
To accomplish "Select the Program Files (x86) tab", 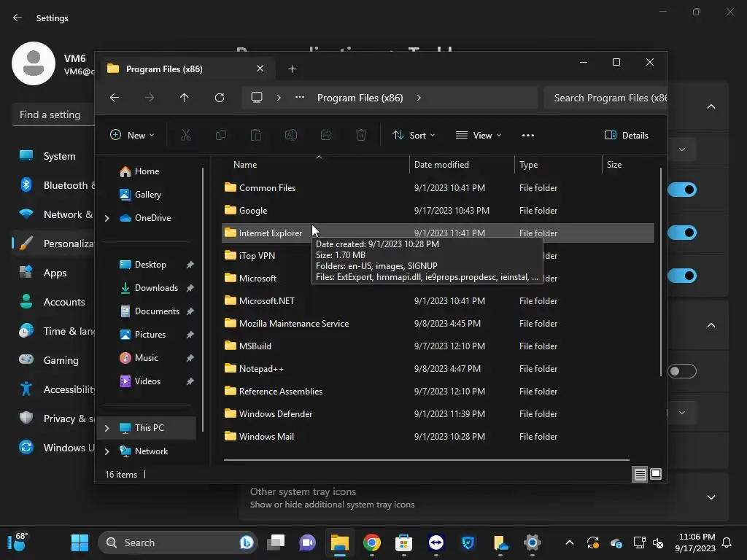I will (186, 69).
